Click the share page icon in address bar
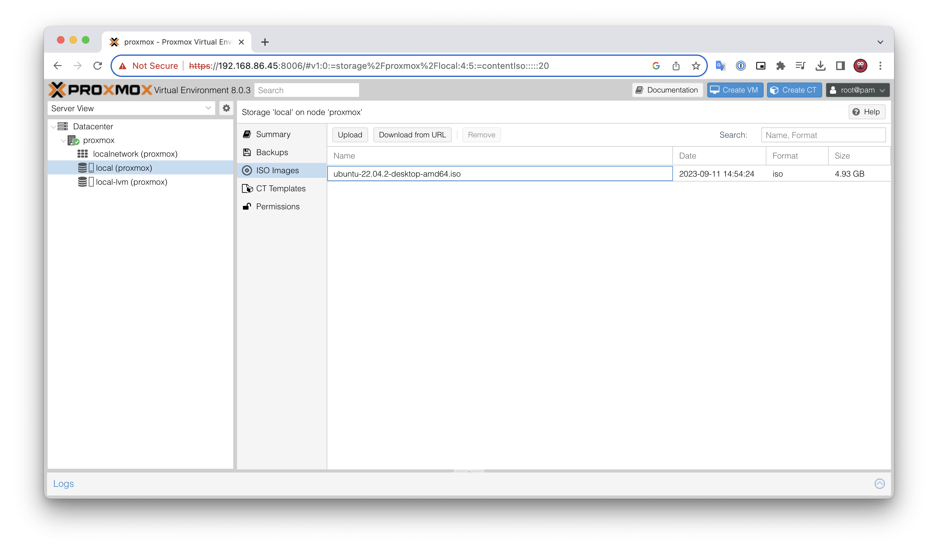The width and height of the screenshot is (938, 560). click(x=676, y=66)
